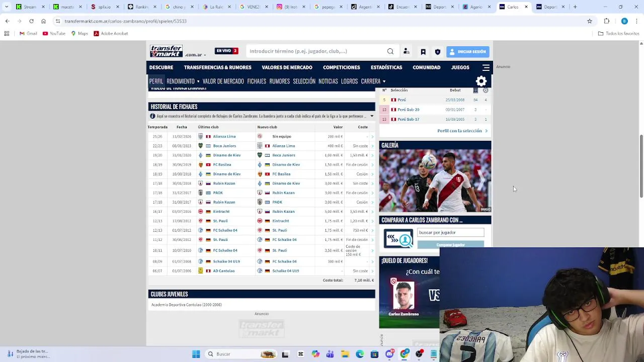Click the shield icon in the header
This screenshot has height=362, width=644.
[438, 52]
